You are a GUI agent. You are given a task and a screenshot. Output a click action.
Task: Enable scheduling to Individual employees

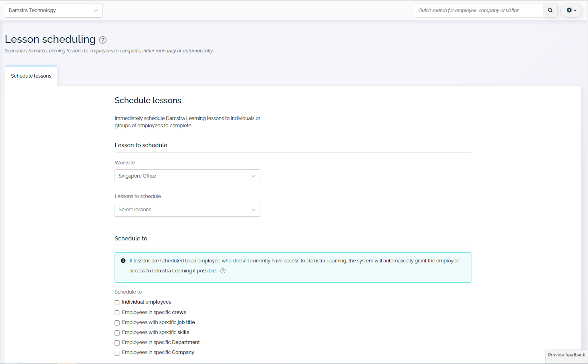coord(117,302)
